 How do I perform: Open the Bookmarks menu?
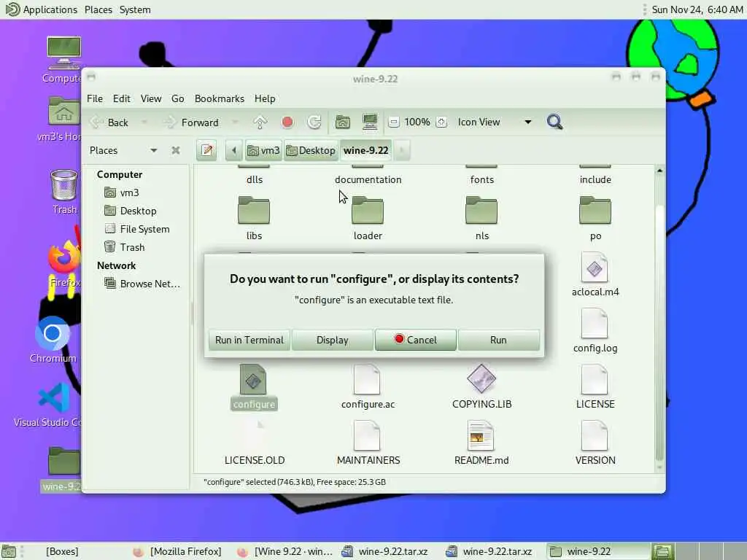pos(219,98)
